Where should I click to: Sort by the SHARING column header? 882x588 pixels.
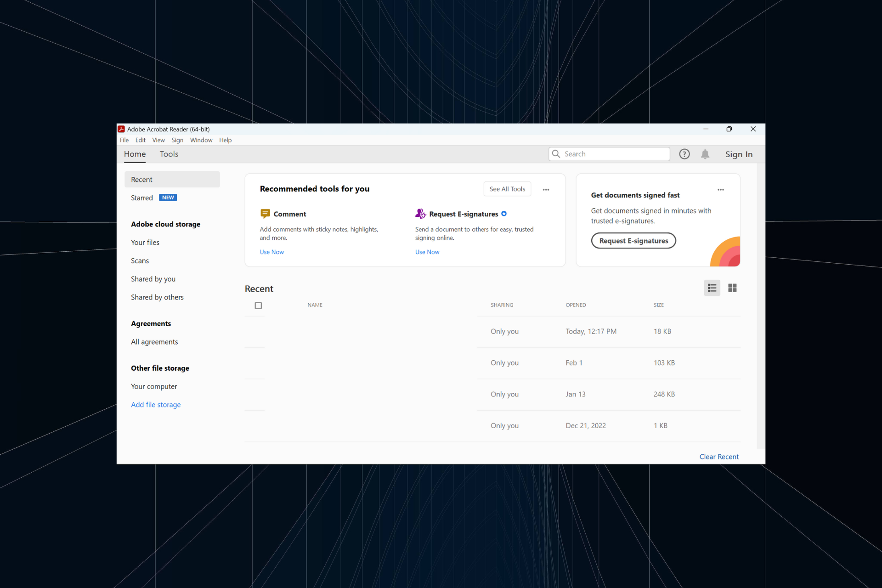[x=502, y=305]
